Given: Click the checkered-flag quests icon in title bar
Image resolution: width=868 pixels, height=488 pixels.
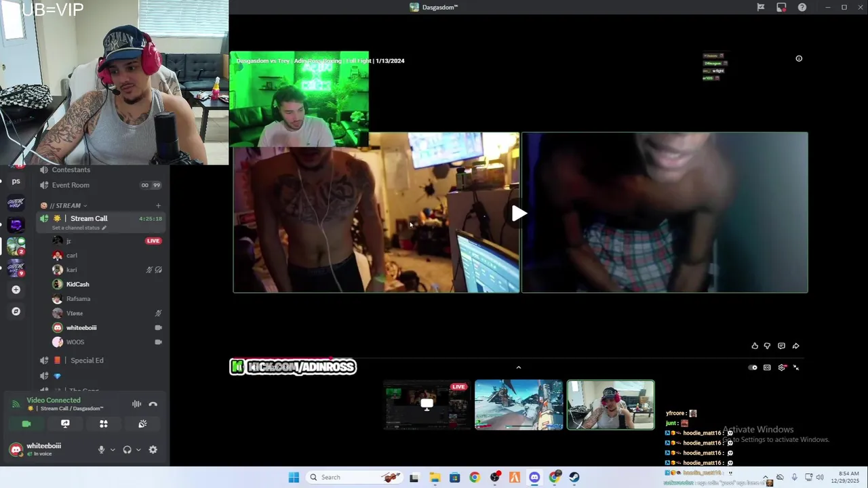Looking at the screenshot, I should tap(761, 7).
